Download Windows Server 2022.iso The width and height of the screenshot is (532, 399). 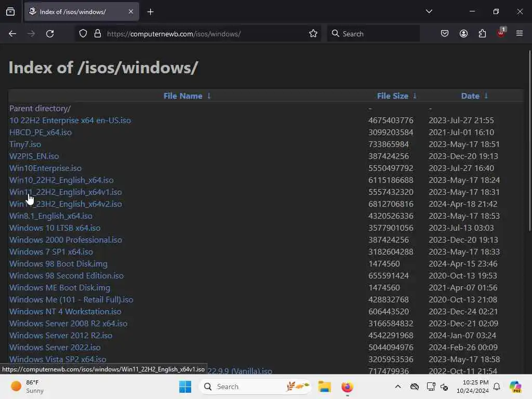[x=55, y=348]
